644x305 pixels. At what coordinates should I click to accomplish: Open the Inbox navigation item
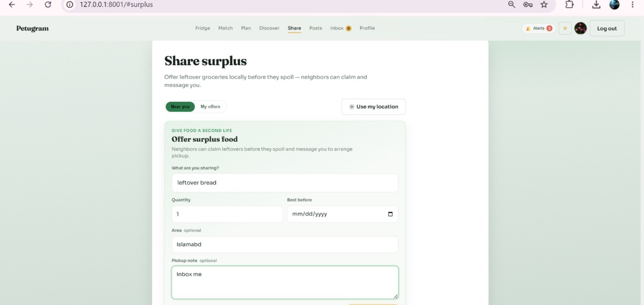(x=341, y=28)
